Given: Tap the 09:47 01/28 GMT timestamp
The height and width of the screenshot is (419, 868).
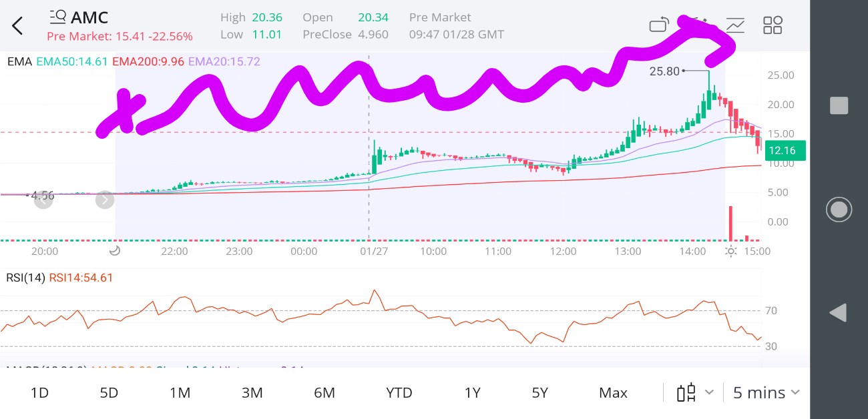Looking at the screenshot, I should pyautogui.click(x=457, y=34).
